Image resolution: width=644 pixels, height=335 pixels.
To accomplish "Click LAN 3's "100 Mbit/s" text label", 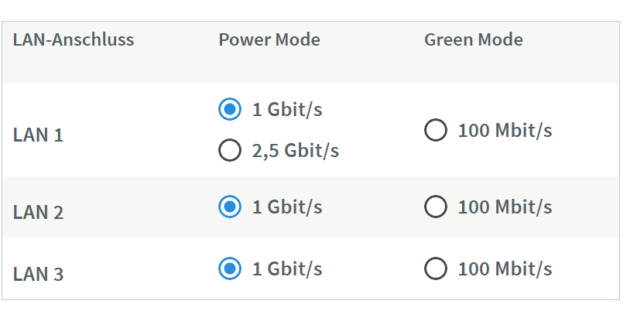I will pyautogui.click(x=505, y=269).
